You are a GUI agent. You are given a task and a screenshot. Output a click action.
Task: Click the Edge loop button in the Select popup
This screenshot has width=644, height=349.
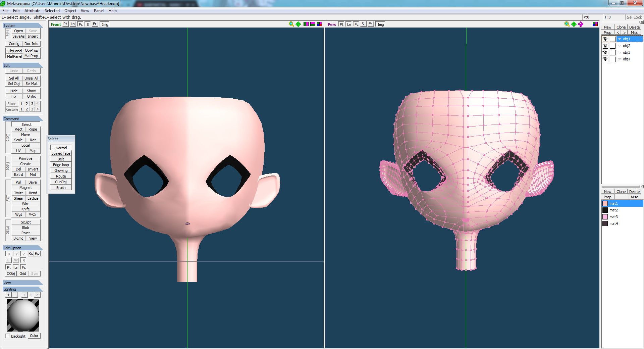(x=60, y=164)
